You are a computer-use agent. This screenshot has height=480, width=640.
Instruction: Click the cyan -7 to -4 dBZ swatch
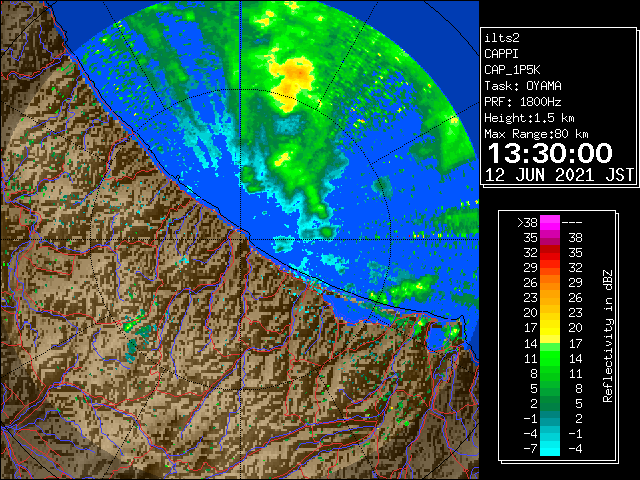pos(550,448)
